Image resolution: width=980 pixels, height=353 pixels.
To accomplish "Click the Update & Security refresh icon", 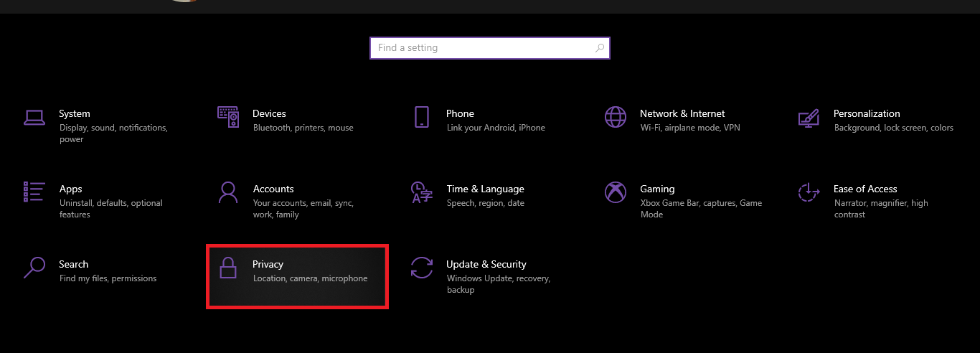I will tap(421, 268).
